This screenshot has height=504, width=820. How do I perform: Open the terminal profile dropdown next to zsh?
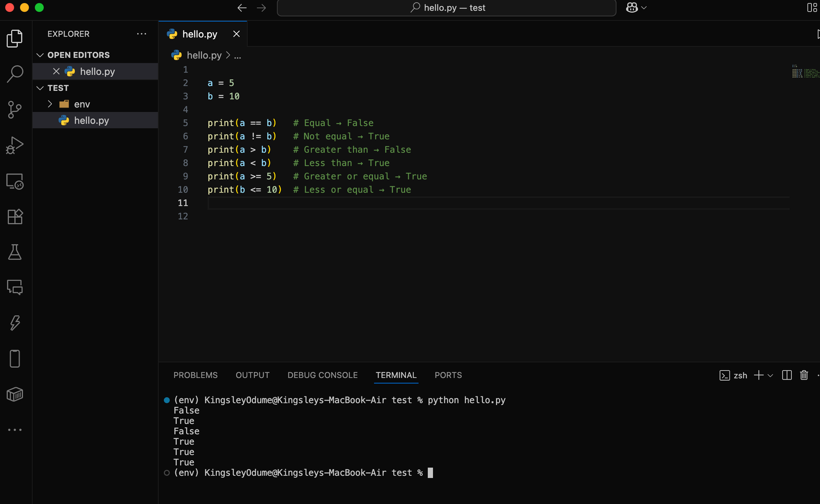coord(769,375)
